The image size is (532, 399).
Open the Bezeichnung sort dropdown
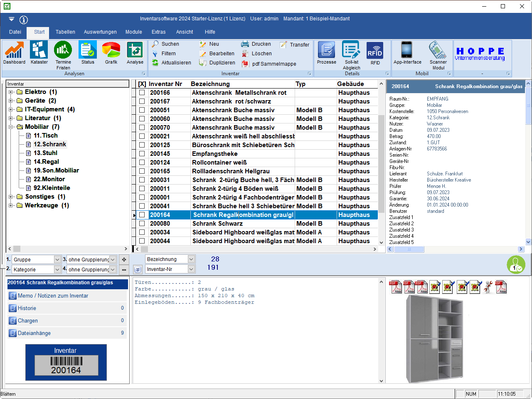[191, 259]
